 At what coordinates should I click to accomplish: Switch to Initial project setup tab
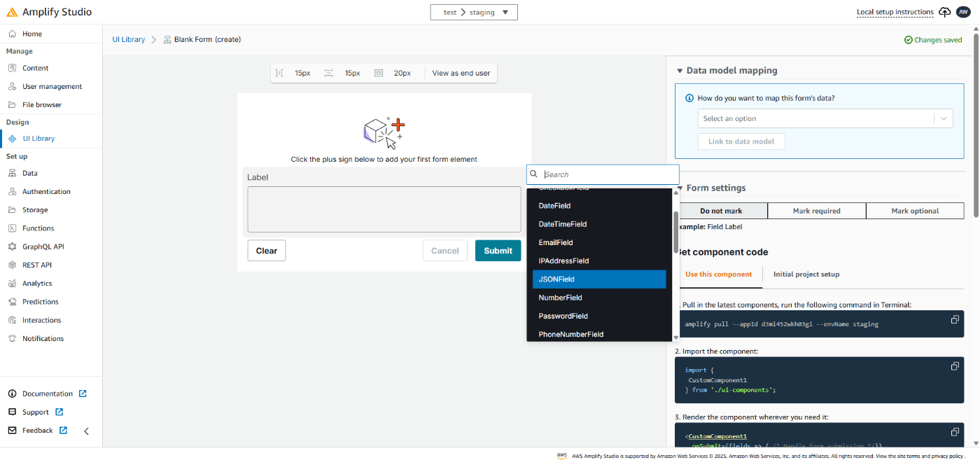point(806,275)
